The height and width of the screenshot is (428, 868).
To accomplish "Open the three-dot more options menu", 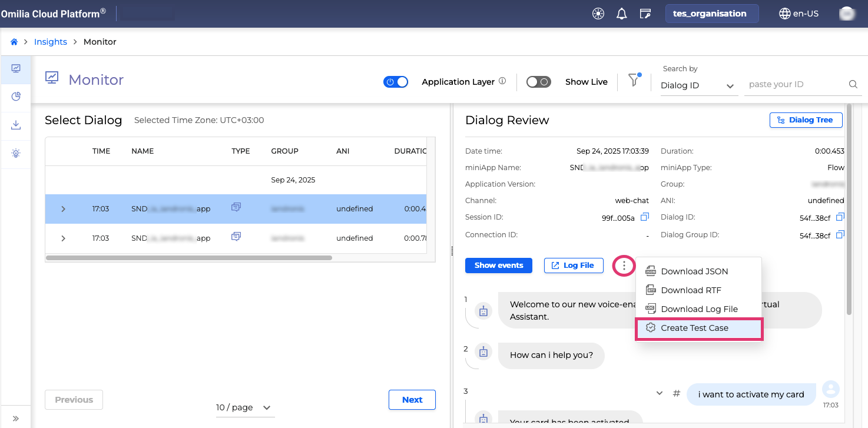I will 624,266.
